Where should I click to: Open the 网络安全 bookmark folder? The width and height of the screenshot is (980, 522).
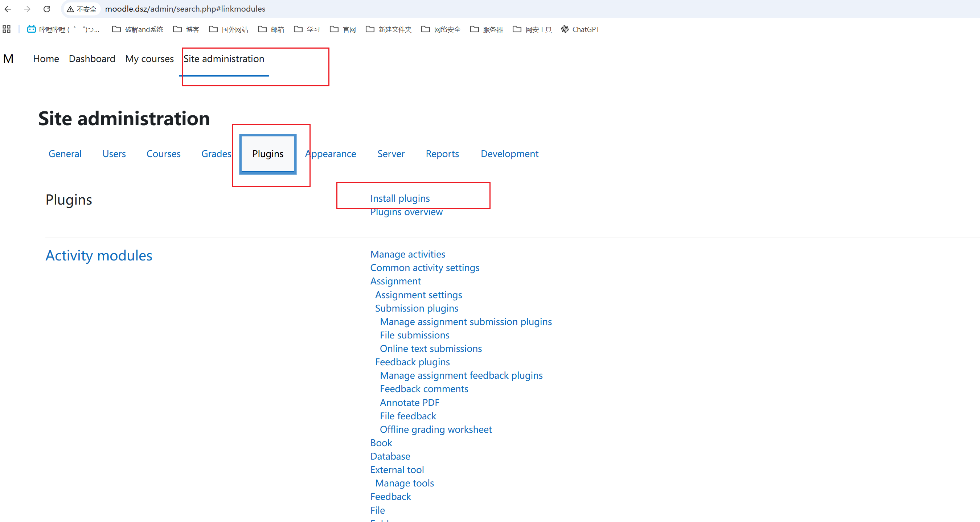click(x=441, y=29)
